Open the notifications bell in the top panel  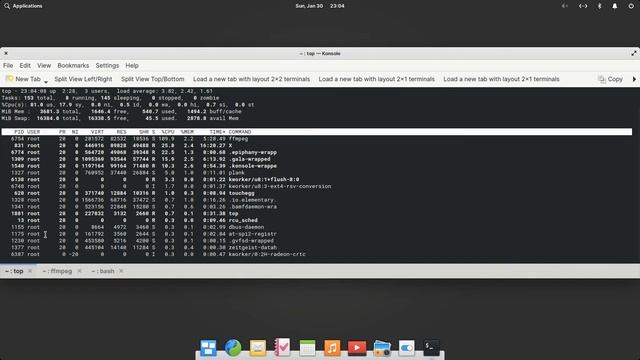point(615,6)
